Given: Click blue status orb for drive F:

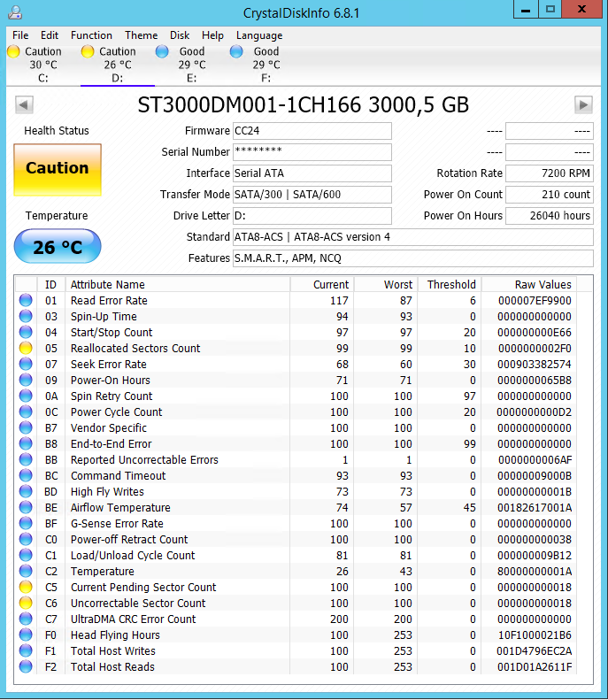Looking at the screenshot, I should click(236, 51).
